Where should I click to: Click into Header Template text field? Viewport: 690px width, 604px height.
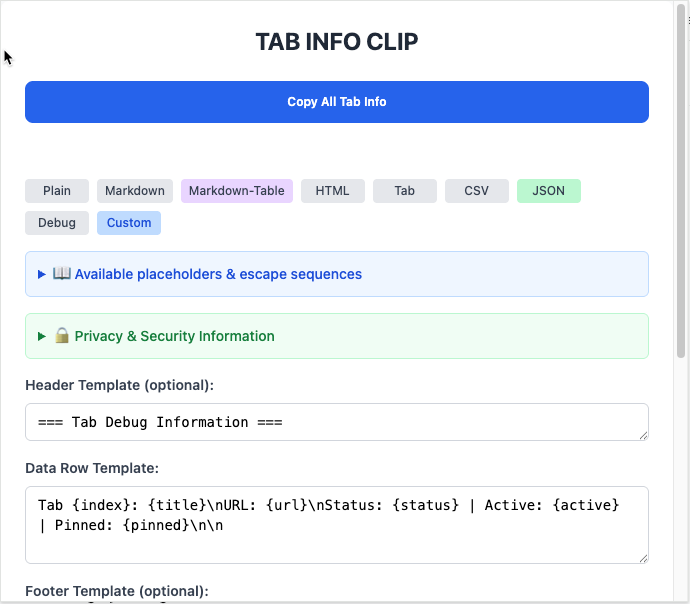[337, 422]
